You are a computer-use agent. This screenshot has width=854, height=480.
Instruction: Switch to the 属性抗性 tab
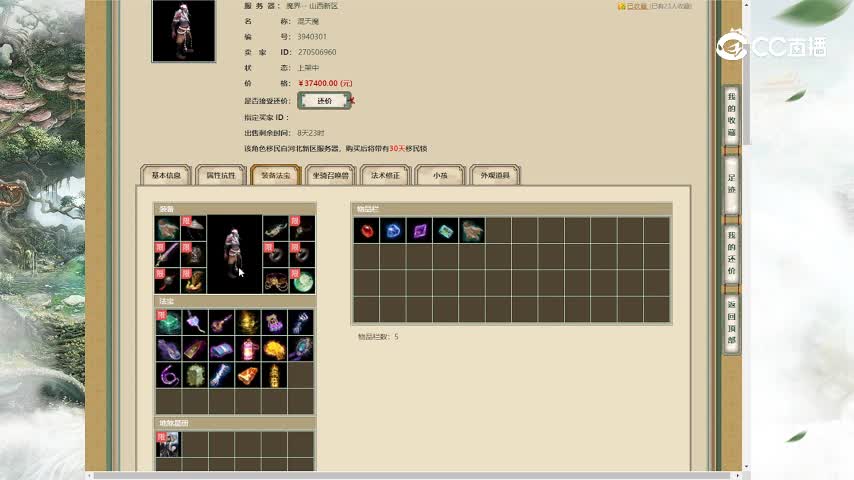(221, 175)
